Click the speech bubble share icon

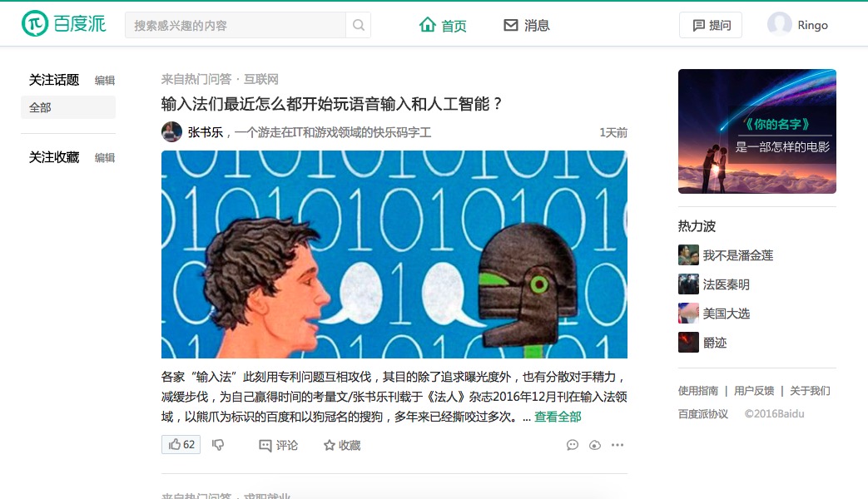(x=573, y=445)
